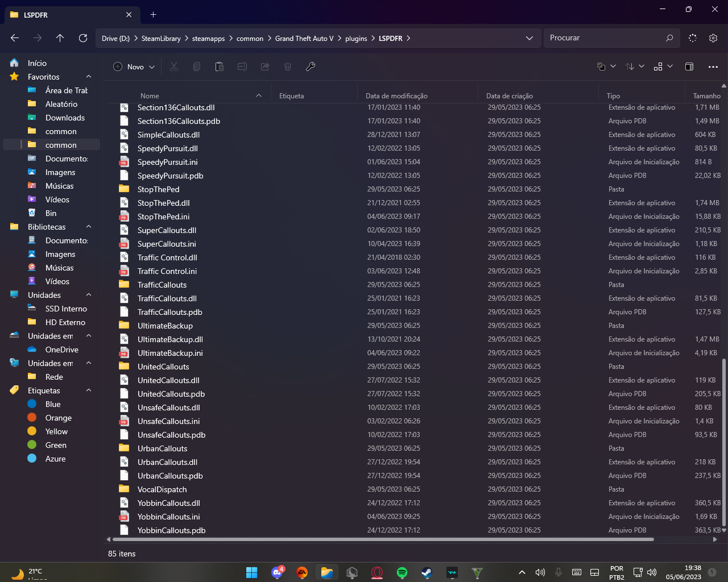Screen dimensions: 728x582
Task: Open Steam from the taskbar
Action: click(426, 572)
